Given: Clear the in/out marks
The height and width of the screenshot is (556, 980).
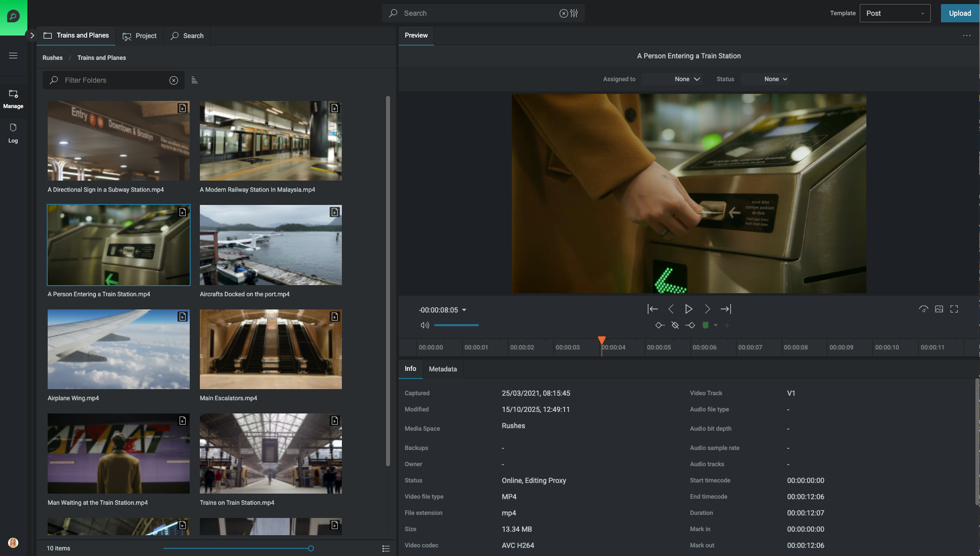Looking at the screenshot, I should pos(675,325).
